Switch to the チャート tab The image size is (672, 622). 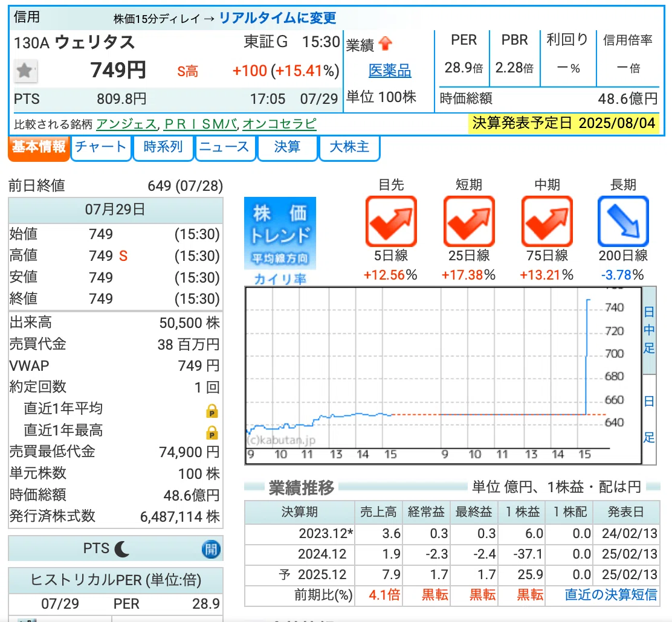[x=101, y=148]
